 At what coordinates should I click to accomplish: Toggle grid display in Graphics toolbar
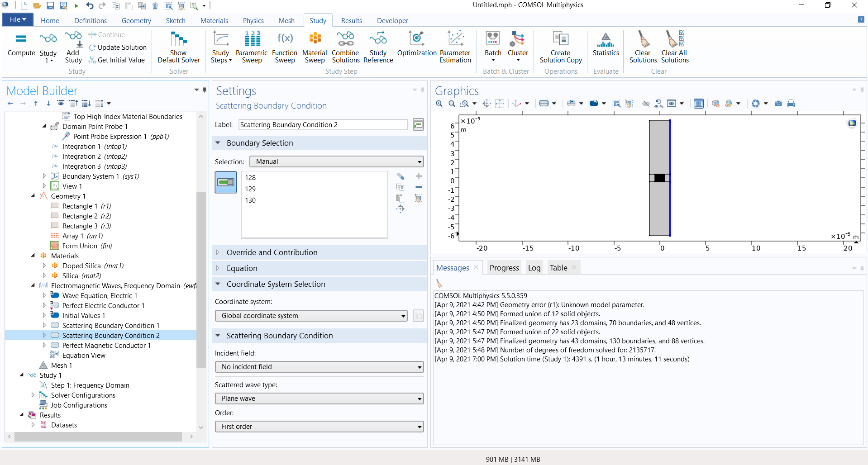(x=699, y=104)
